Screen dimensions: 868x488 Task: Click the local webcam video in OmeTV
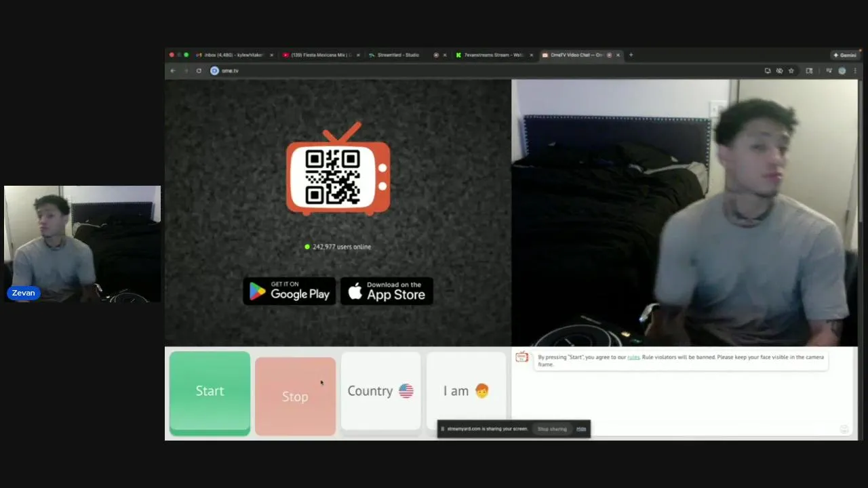(x=684, y=213)
